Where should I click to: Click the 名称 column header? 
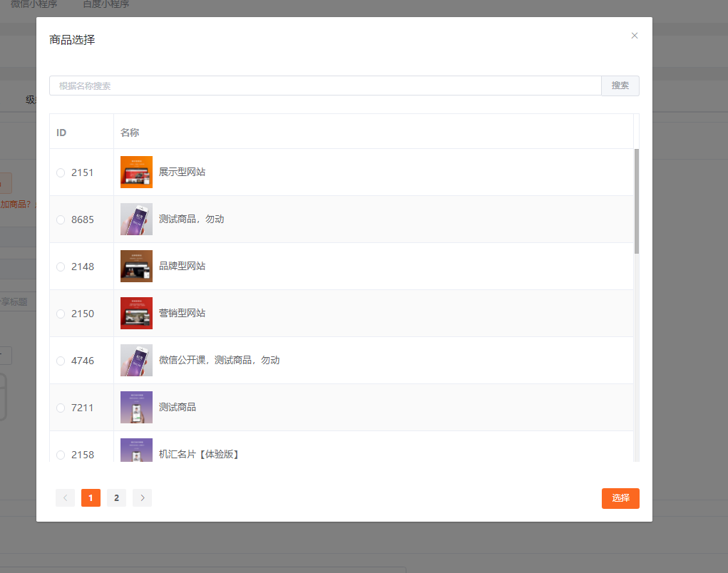[x=130, y=133]
